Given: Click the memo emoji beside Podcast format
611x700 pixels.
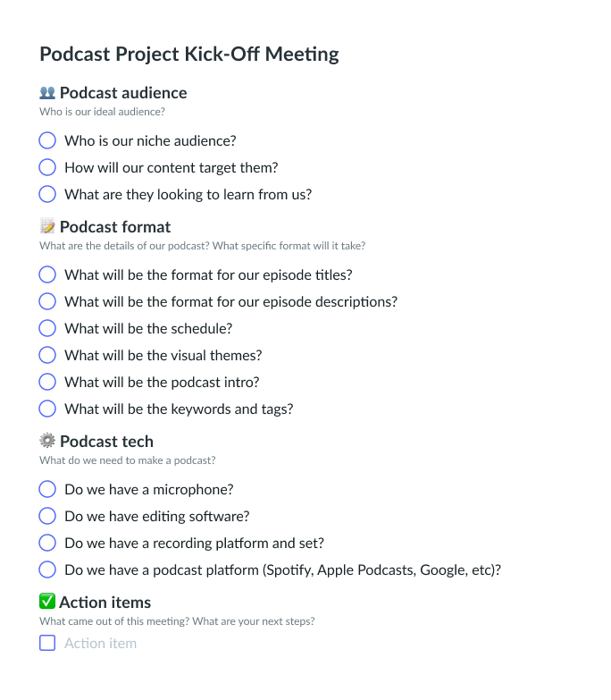Looking at the screenshot, I should (47, 227).
